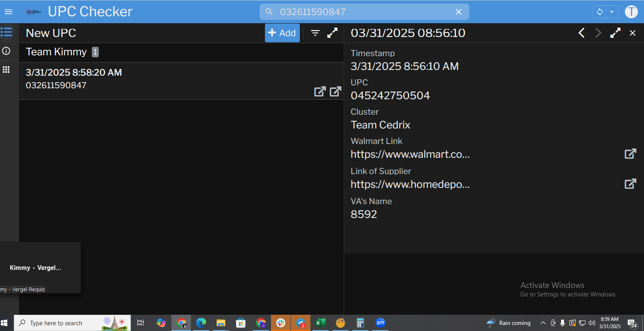Open the sync options dropdown arrow
The height and width of the screenshot is (331, 644).
[612, 12]
